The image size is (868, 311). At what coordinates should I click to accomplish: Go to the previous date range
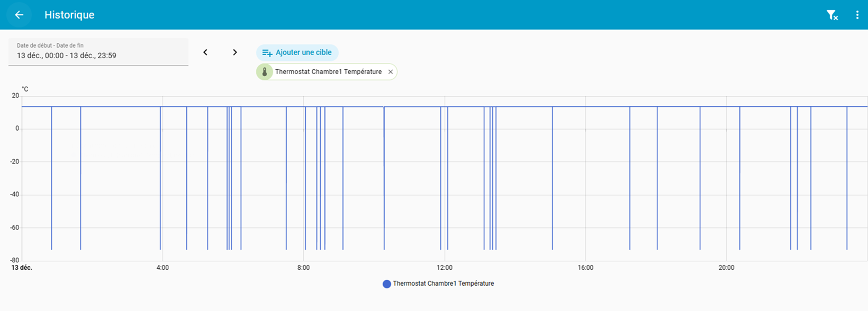coord(205,52)
